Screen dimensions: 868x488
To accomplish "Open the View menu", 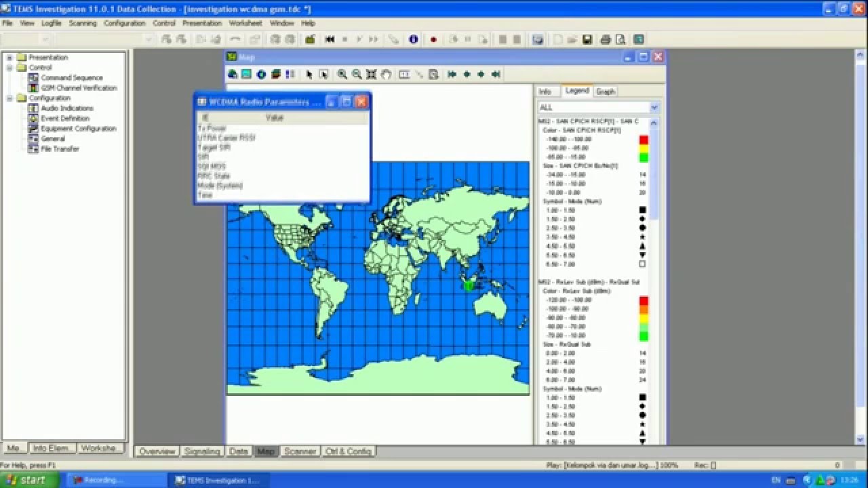I will (27, 23).
